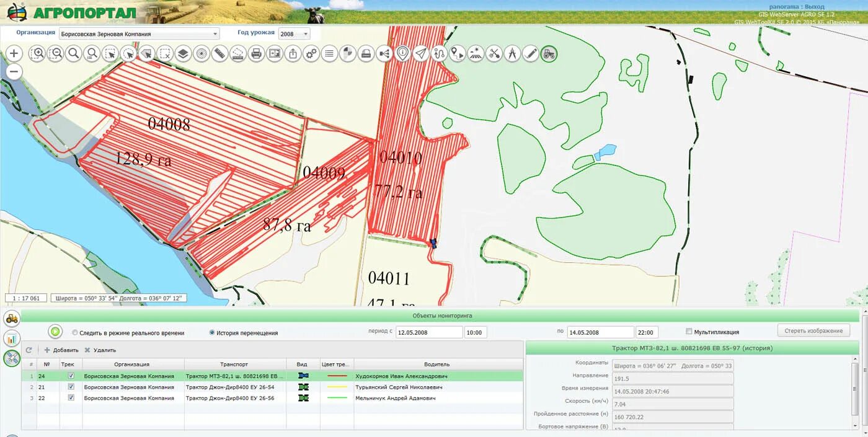Select the pencil edit tool
This screenshot has width=868, height=437.
(x=531, y=53)
